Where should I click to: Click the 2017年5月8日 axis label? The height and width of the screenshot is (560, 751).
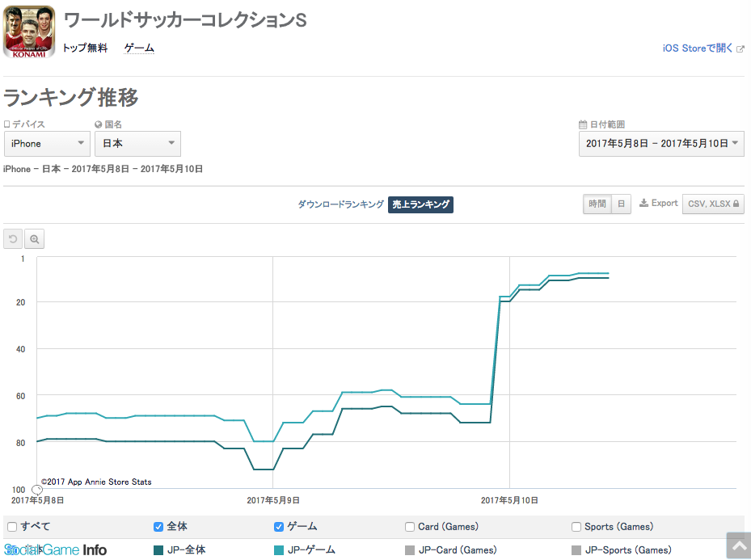[x=37, y=500]
